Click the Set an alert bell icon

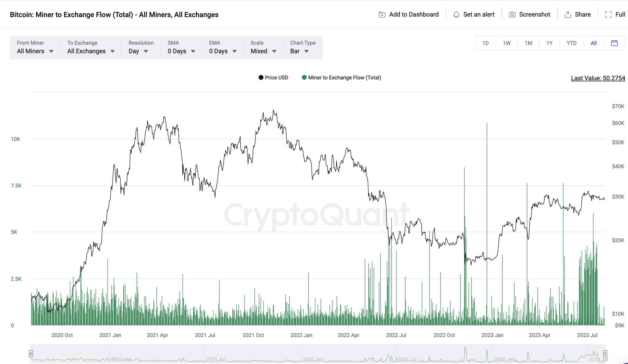[x=456, y=15]
